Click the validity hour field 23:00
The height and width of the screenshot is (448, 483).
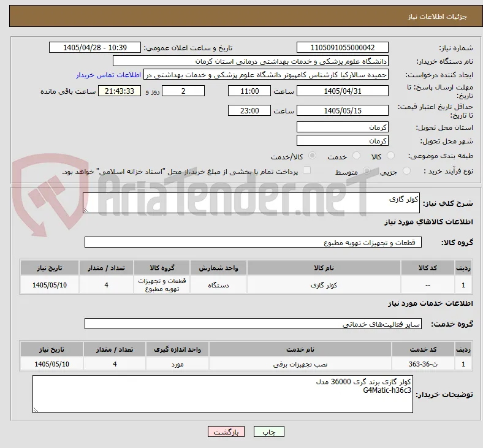tap(249, 110)
